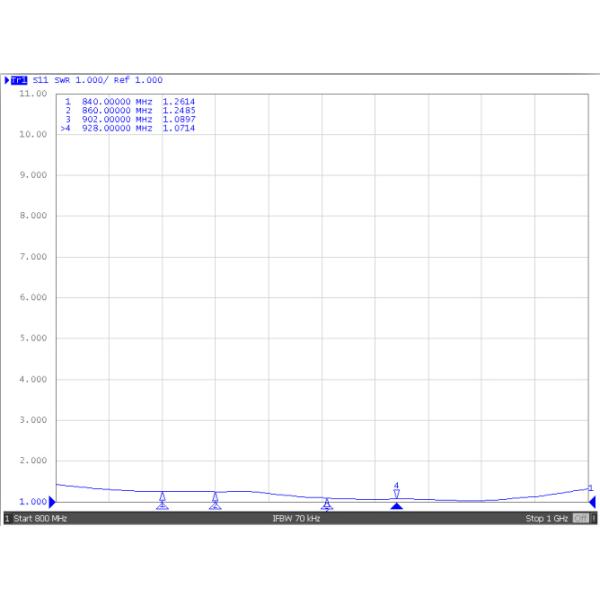Click the Start 800 MHz field

40,518
